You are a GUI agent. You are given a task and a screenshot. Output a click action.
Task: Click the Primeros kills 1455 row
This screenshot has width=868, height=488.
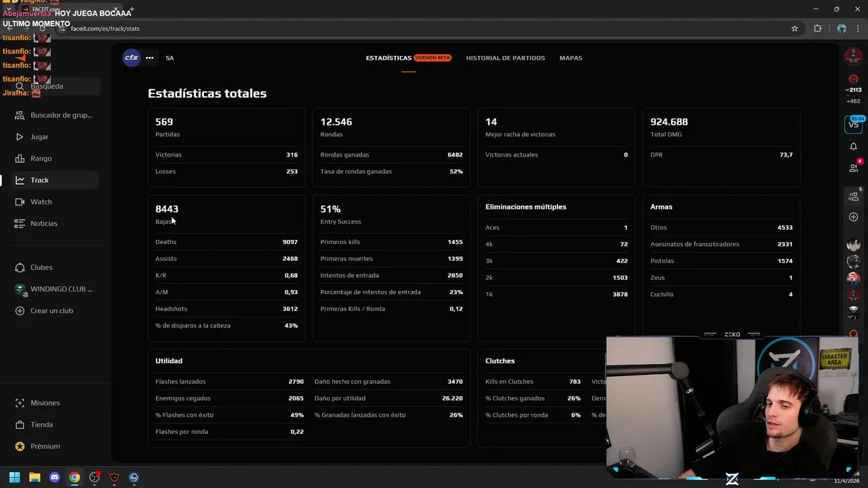coord(391,242)
